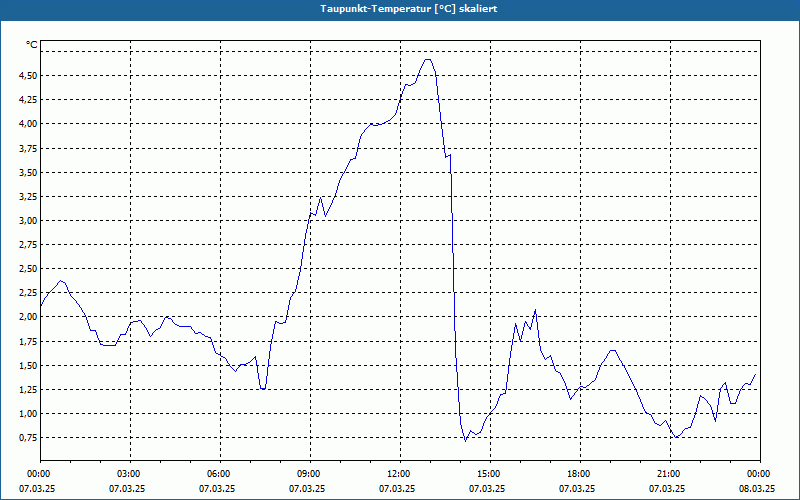Click the 21:00 time axis label
The image size is (800, 500).
(670, 474)
